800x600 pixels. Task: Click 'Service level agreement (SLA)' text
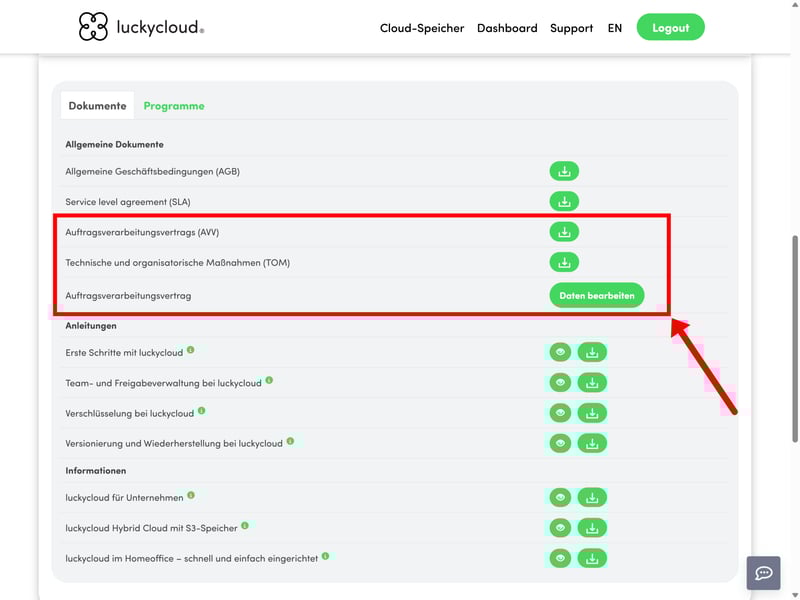[x=128, y=202]
